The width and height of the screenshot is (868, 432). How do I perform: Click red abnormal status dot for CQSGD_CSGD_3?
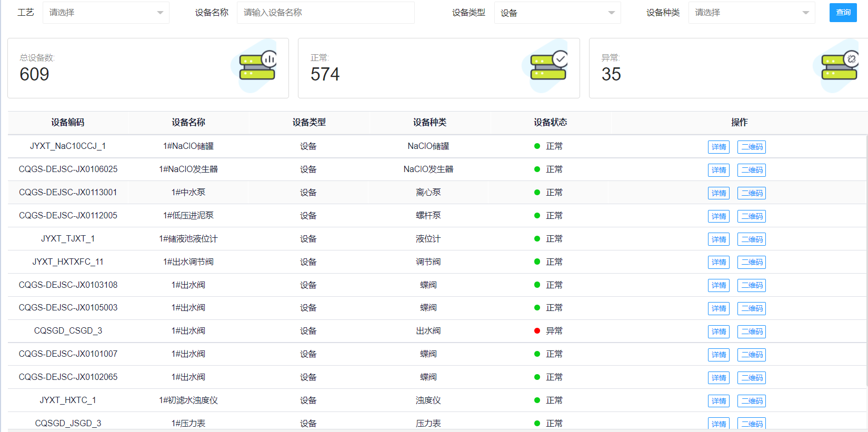click(537, 331)
